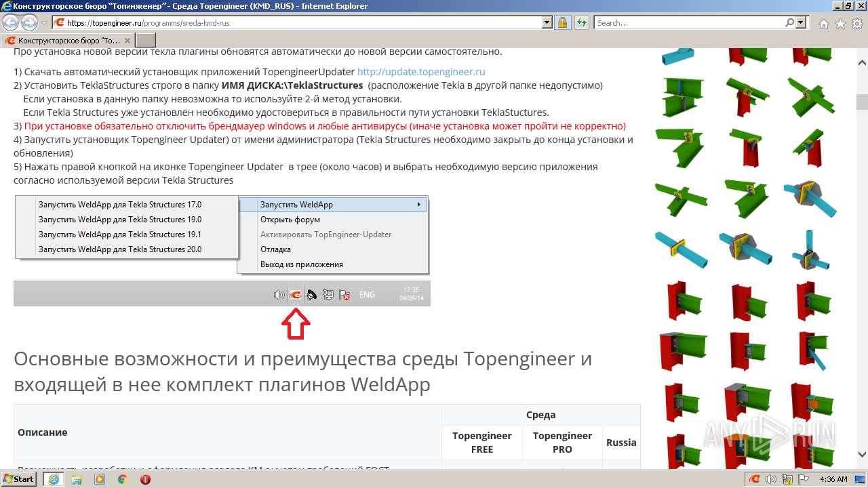Click the Topengineer favicon in the address bar
This screenshot has width=868, height=488.
tap(59, 23)
